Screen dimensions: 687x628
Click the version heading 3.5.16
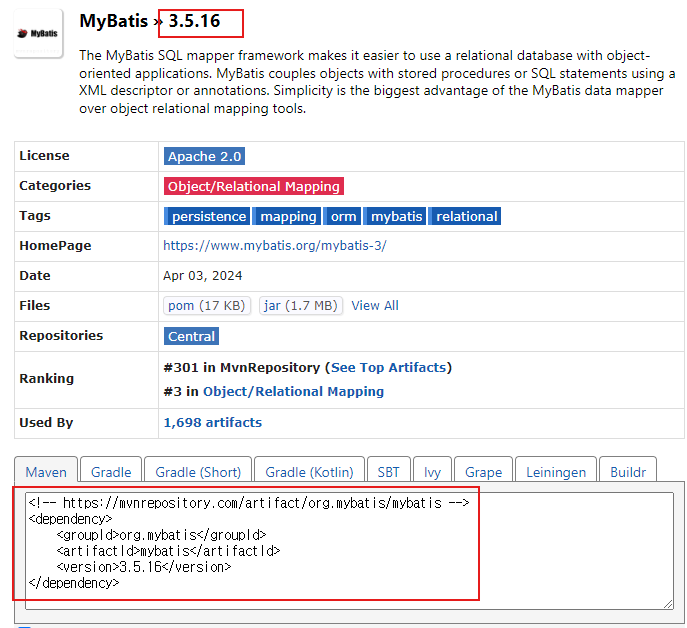195,21
